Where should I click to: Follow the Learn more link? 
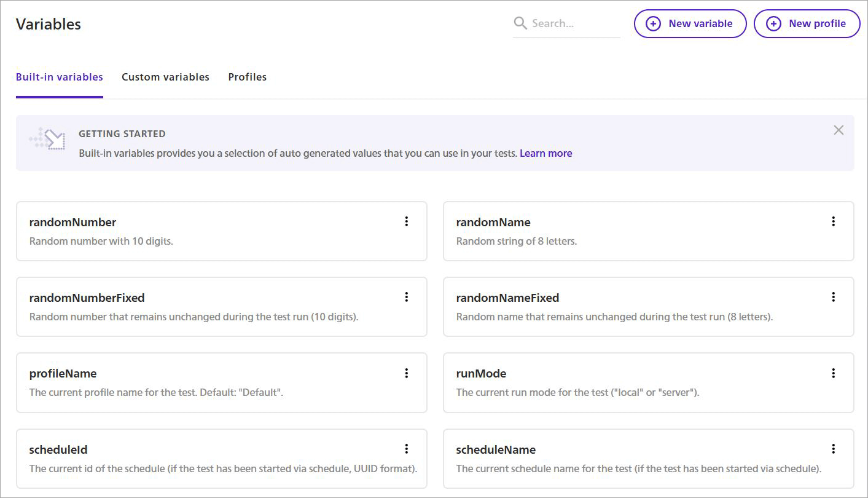(x=545, y=153)
